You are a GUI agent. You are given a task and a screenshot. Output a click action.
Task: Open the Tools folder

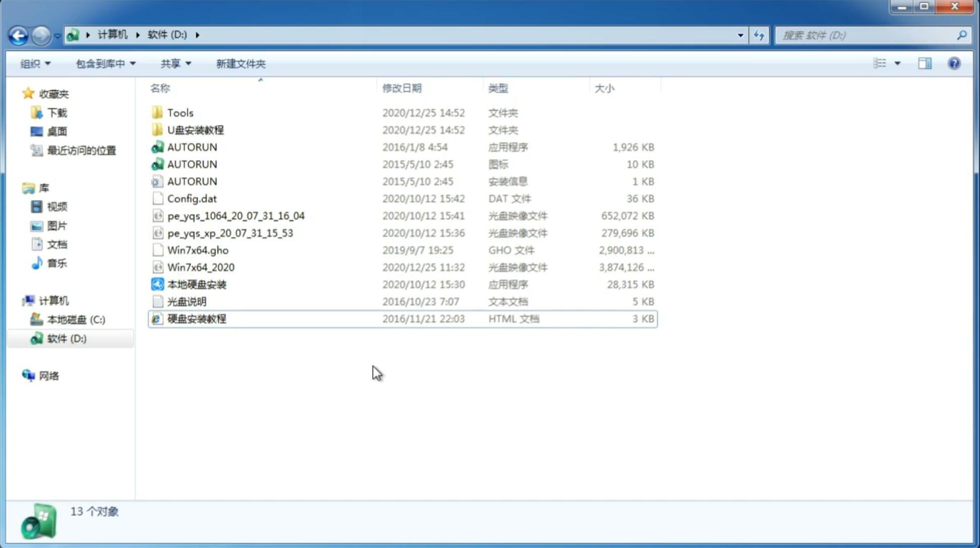point(179,112)
